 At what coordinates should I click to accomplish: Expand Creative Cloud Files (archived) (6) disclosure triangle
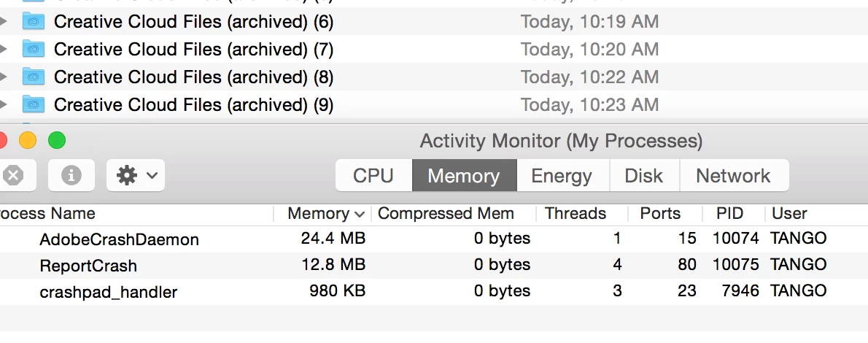4,21
